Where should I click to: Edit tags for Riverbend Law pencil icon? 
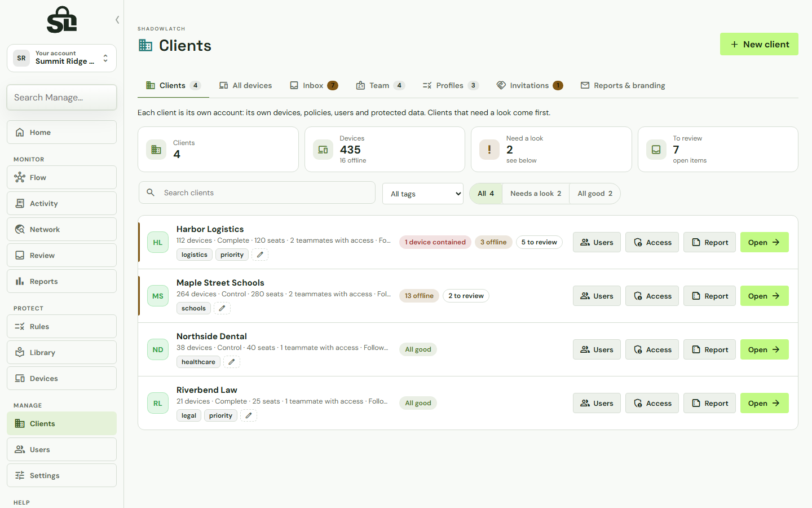249,415
